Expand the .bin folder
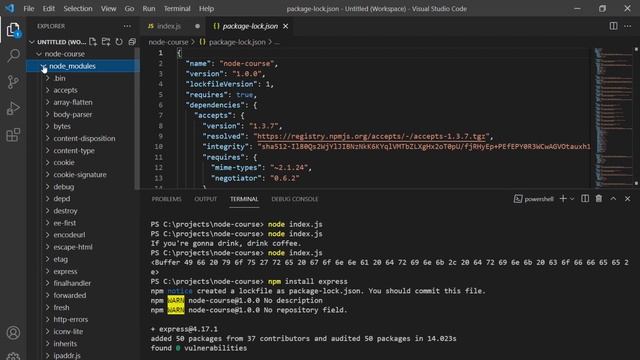This screenshot has width=640, height=360. [48, 78]
